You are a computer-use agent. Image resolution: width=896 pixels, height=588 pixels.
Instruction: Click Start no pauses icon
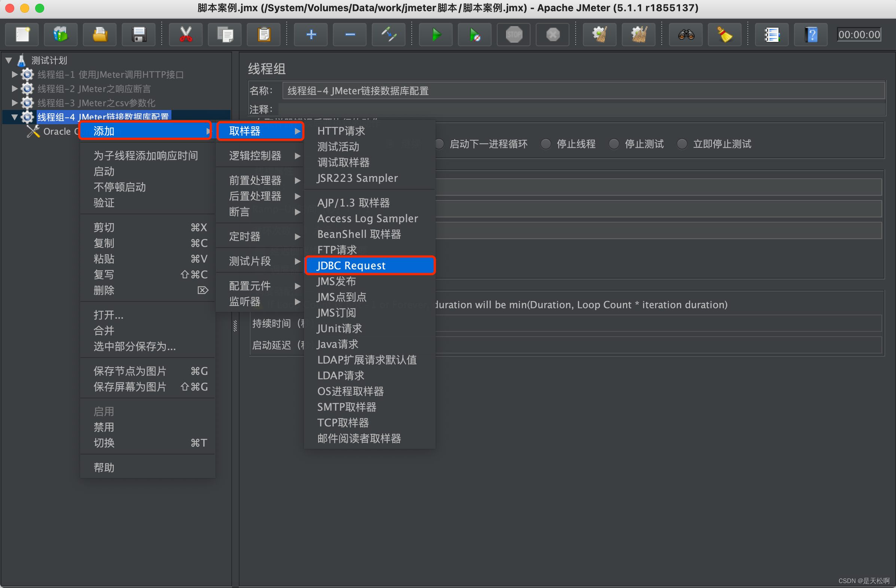click(x=475, y=35)
